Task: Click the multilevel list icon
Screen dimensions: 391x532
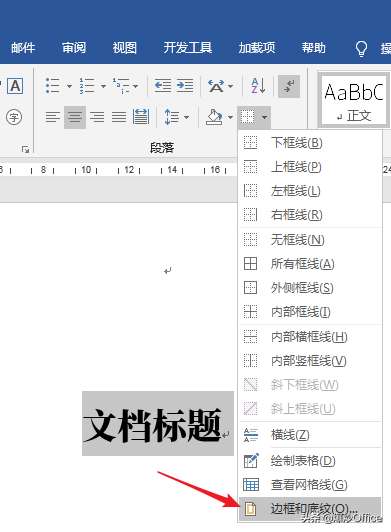Action: (x=121, y=86)
